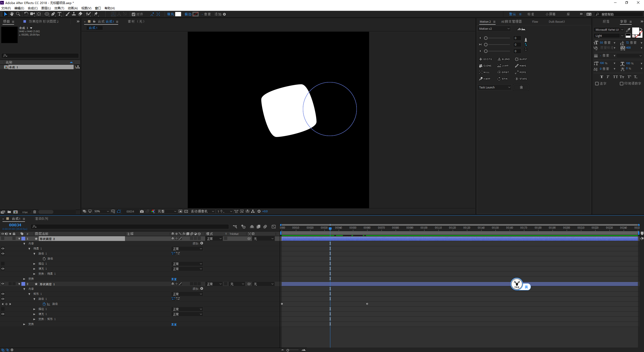Image resolution: width=644 pixels, height=352 pixels.
Task: Expand the 描边 1 group under 椭圆 1
Action: click(x=34, y=264)
